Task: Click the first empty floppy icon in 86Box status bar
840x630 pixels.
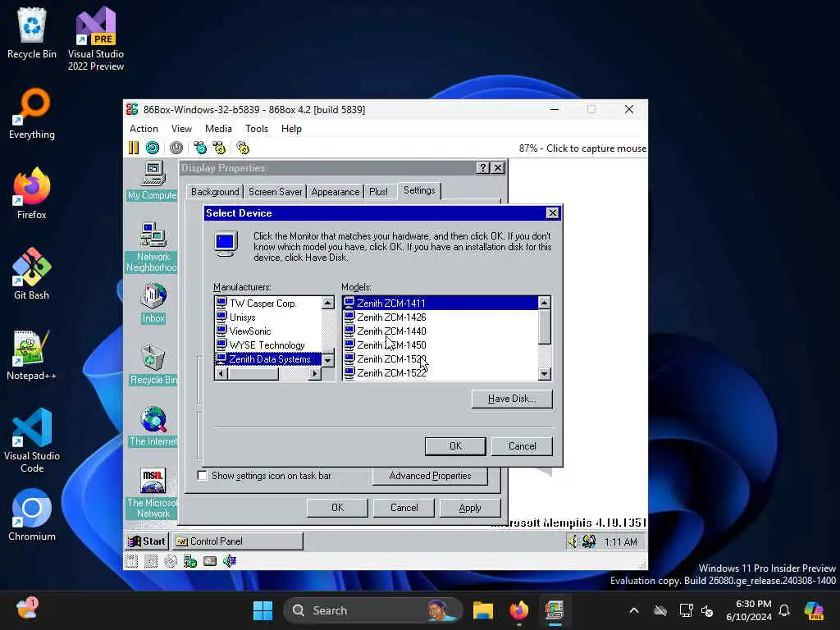Action: 131,561
